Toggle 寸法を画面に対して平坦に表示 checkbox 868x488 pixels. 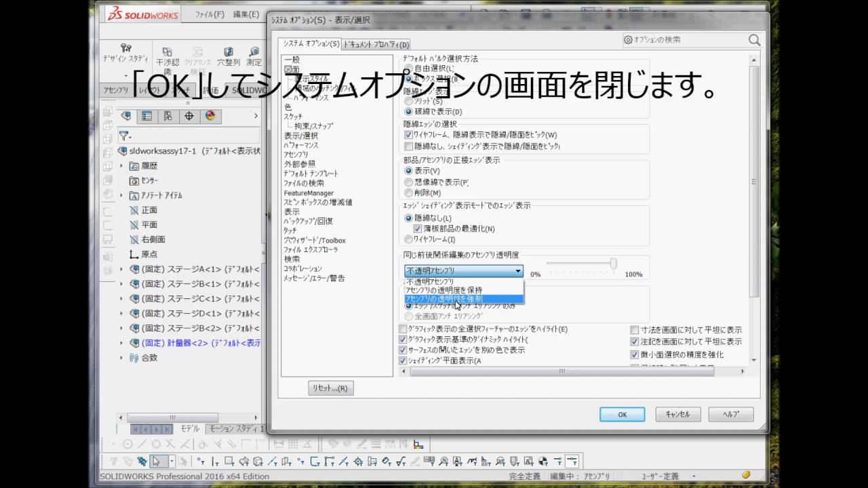[635, 329]
